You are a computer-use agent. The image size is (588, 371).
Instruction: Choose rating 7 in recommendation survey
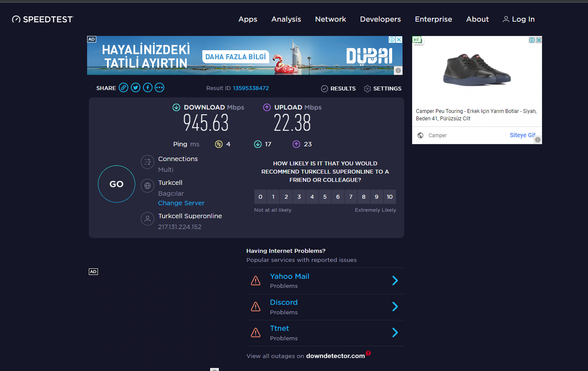[x=351, y=197]
